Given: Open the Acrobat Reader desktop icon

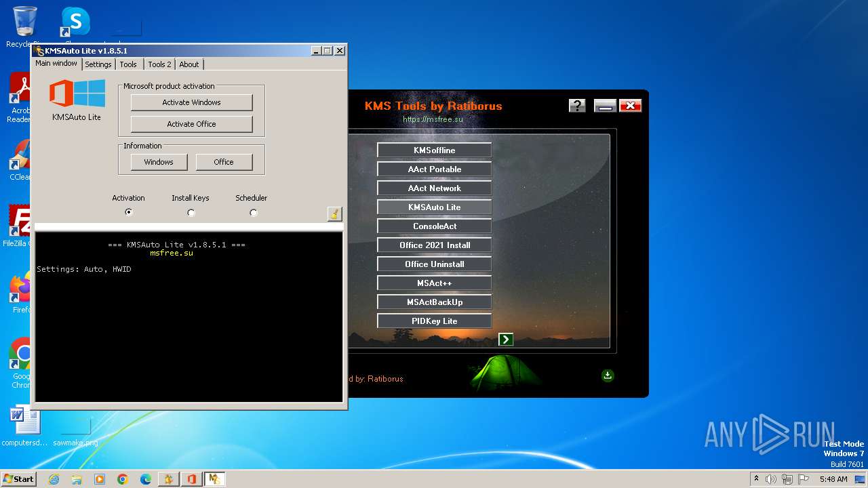Looking at the screenshot, I should pyautogui.click(x=20, y=98).
